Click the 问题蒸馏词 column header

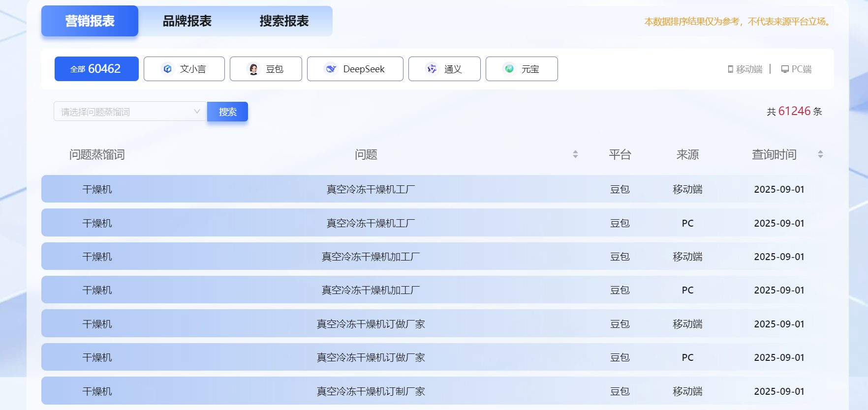point(97,155)
